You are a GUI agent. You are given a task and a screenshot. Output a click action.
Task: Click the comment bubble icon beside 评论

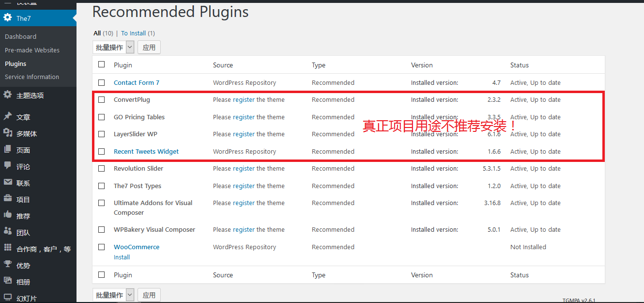[8, 166]
